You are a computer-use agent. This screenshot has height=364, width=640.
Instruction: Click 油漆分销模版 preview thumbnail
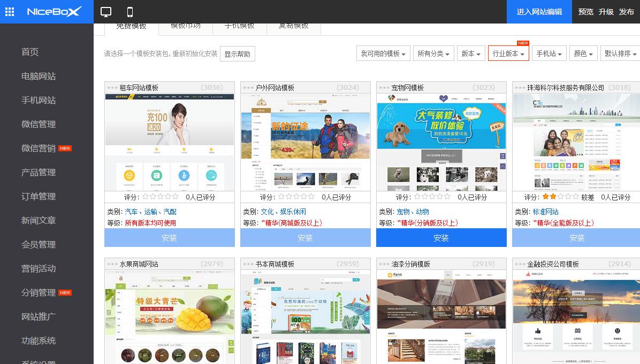[441, 317]
